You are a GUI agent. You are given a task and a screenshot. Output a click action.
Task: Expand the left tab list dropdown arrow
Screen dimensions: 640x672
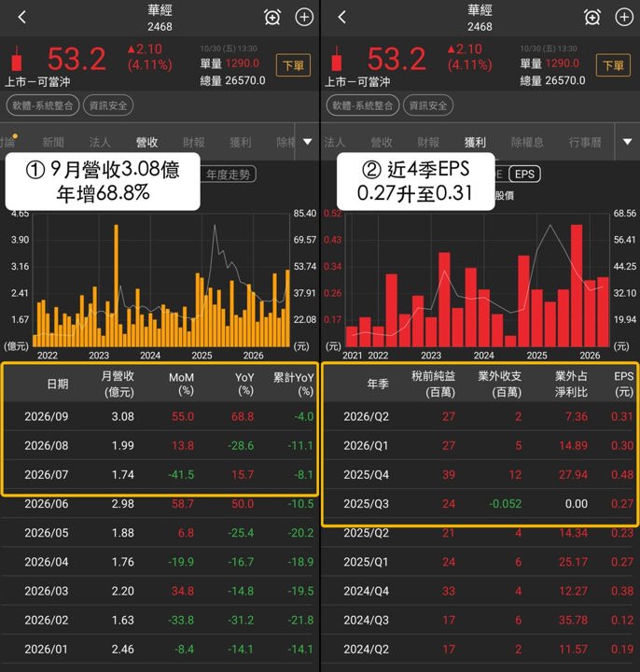coord(308,142)
